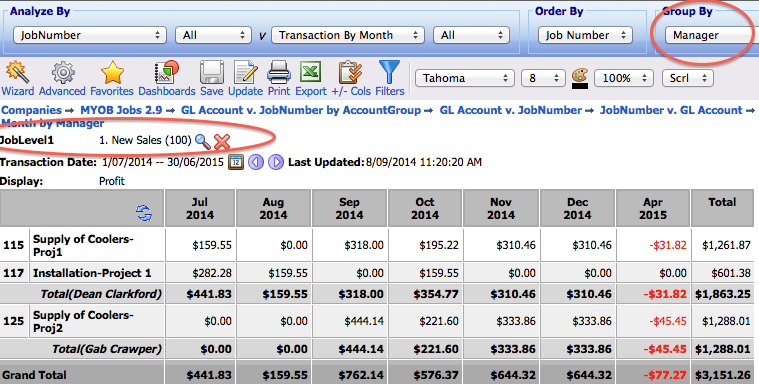759x390 pixels.
Task: Open the transaction date calendar icon
Action: tap(236, 162)
